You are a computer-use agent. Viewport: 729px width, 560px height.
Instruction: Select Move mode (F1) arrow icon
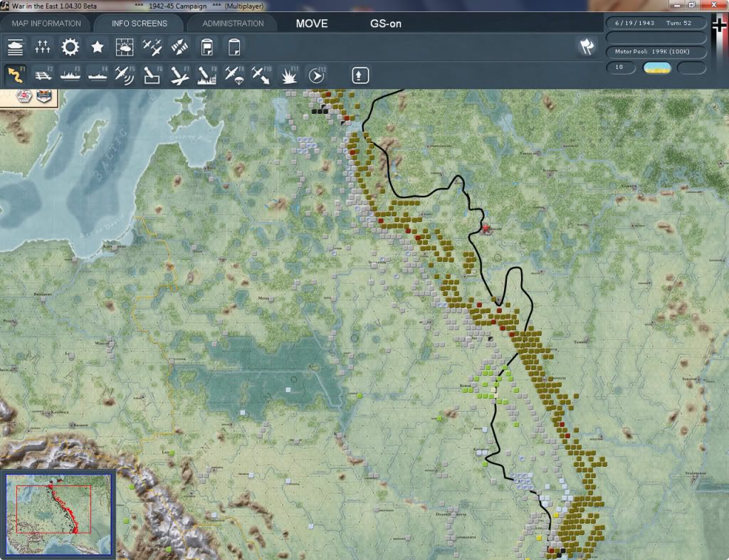pyautogui.click(x=16, y=75)
